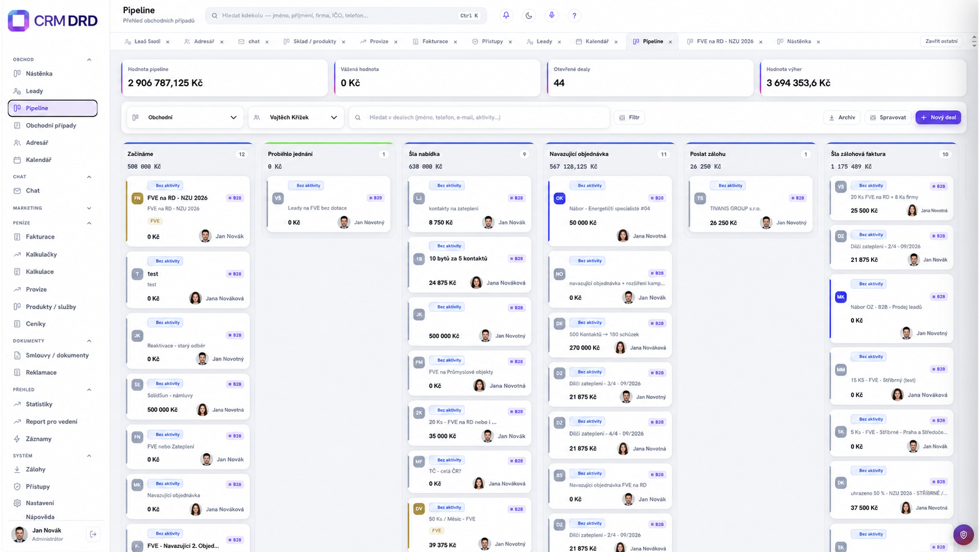Click the Nový deal button
Image resolution: width=980 pixels, height=552 pixels.
938,117
